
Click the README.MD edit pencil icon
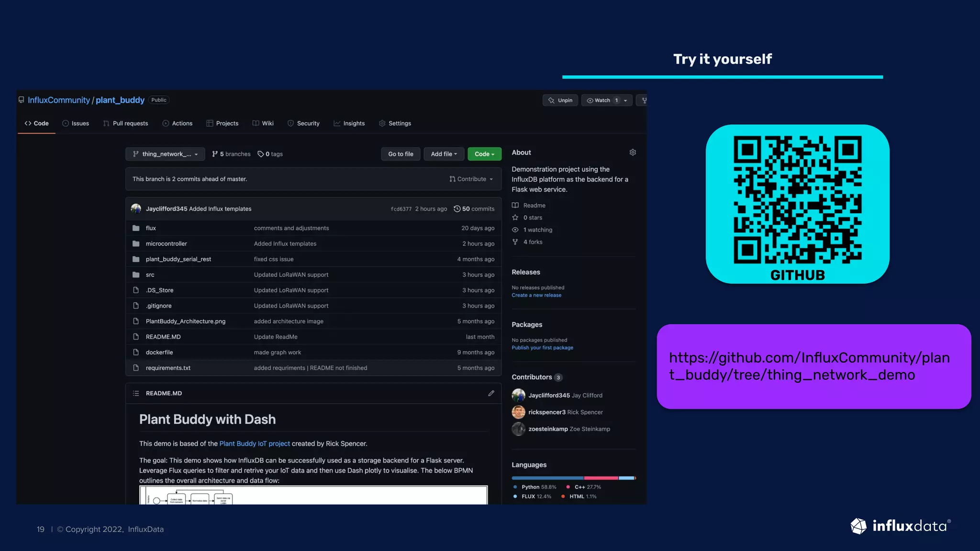click(x=491, y=393)
